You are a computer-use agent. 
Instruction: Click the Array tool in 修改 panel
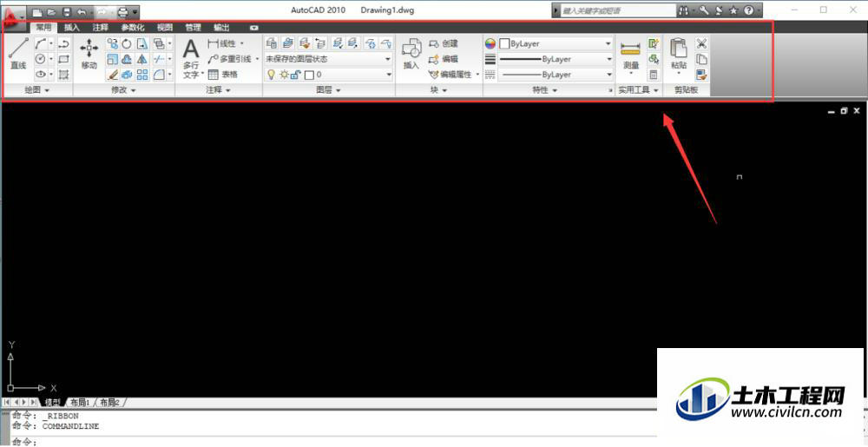(x=141, y=74)
